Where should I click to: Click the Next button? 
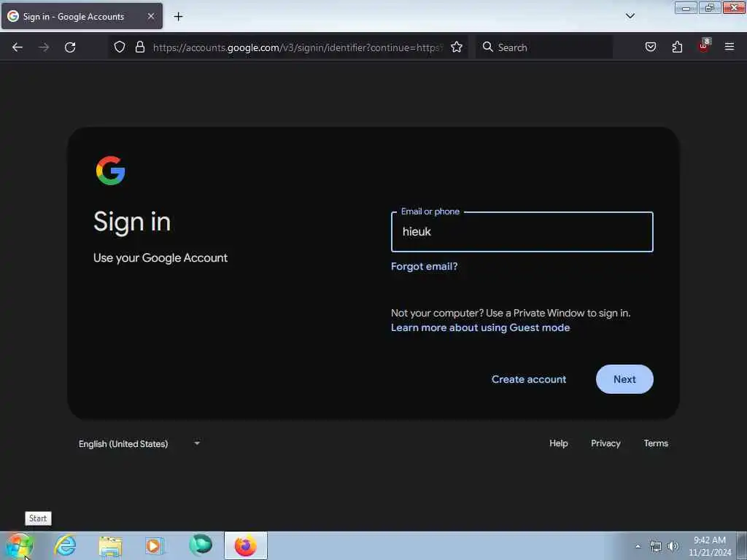point(624,379)
